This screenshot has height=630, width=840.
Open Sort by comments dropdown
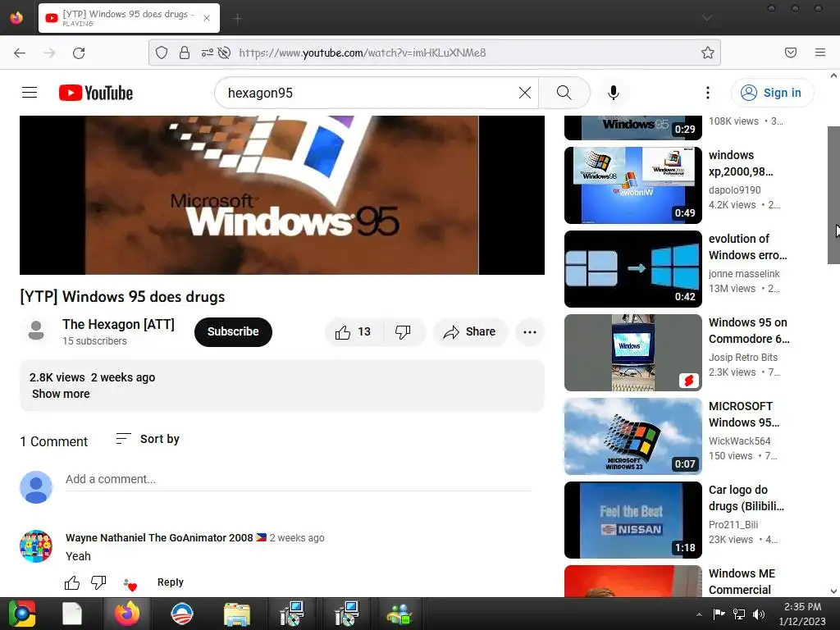point(148,440)
